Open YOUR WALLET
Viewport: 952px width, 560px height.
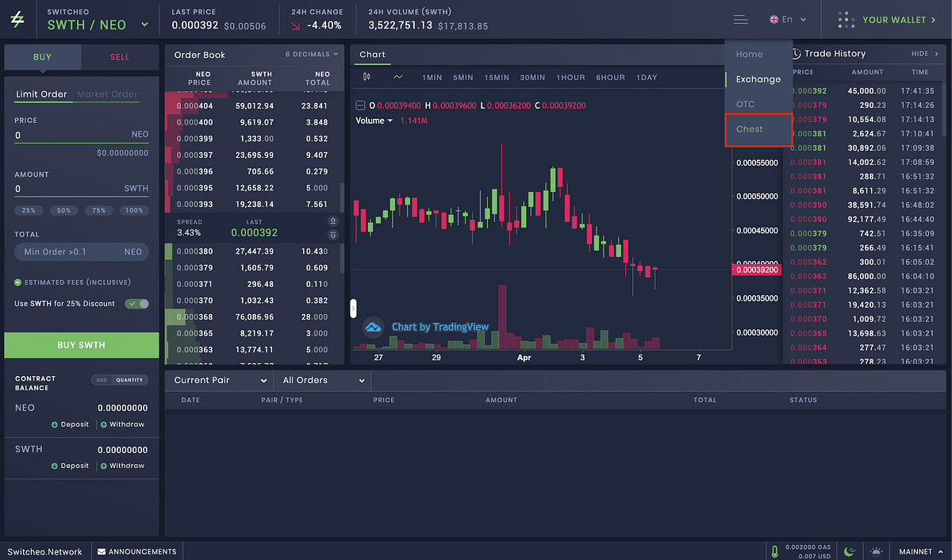tap(899, 20)
